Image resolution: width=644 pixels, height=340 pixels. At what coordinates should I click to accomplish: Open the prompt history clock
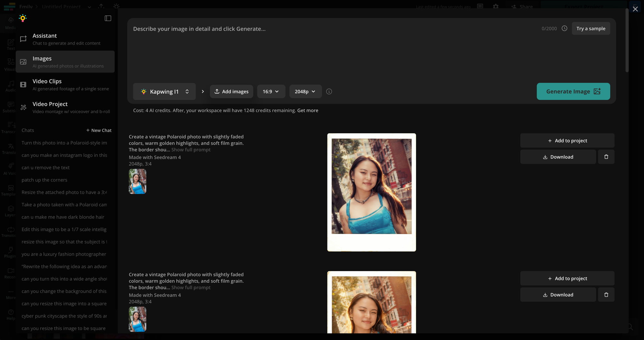[x=564, y=28]
